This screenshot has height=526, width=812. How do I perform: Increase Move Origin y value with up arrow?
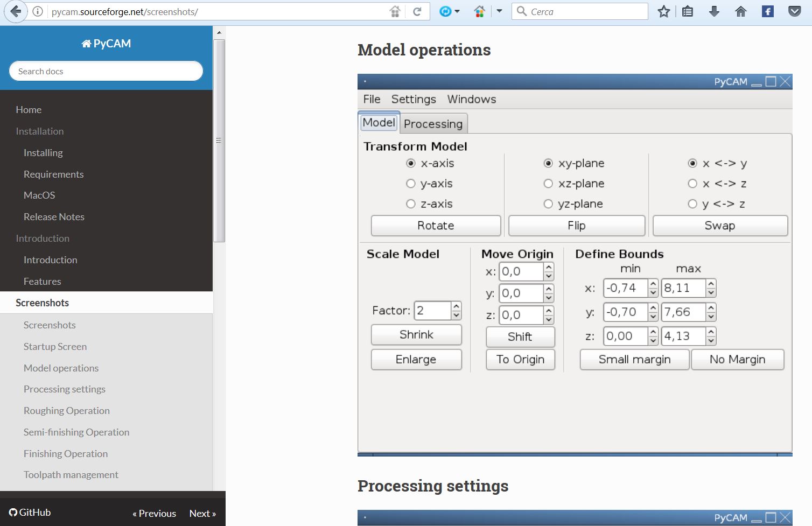(x=549, y=289)
